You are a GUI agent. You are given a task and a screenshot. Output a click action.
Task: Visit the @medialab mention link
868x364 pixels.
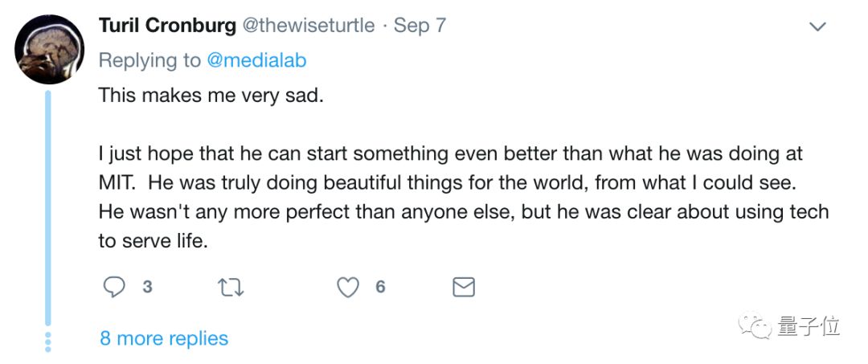(258, 60)
